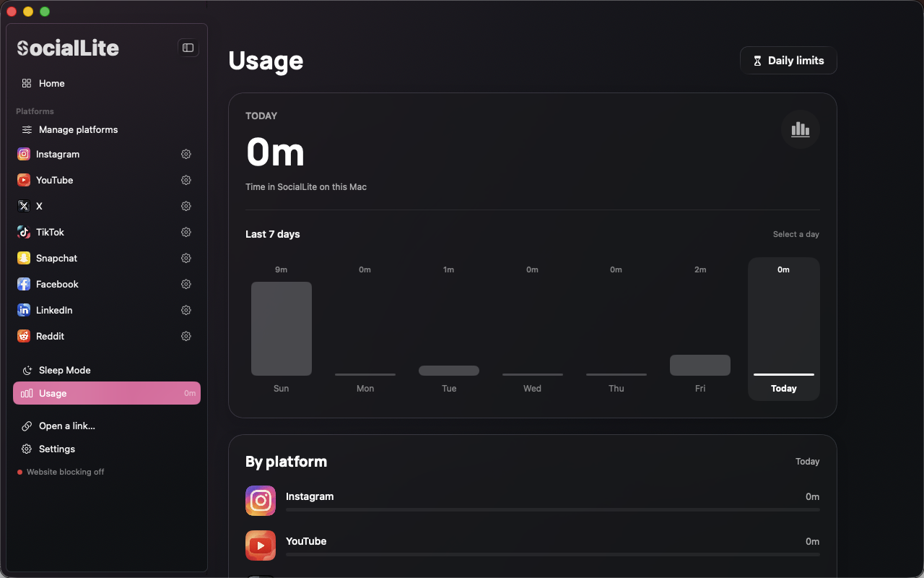Open Manage platforms
924x578 pixels.
tap(107, 129)
